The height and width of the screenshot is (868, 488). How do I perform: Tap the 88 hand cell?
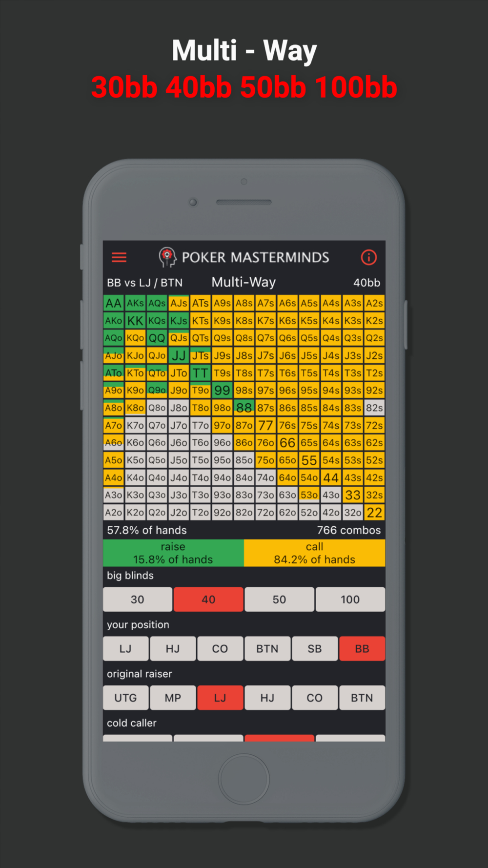(244, 408)
